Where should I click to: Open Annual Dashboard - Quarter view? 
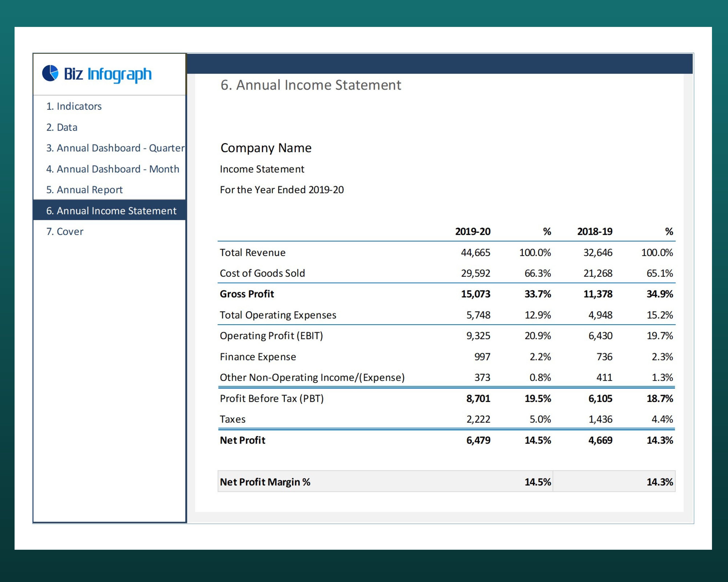pyautogui.click(x=115, y=148)
